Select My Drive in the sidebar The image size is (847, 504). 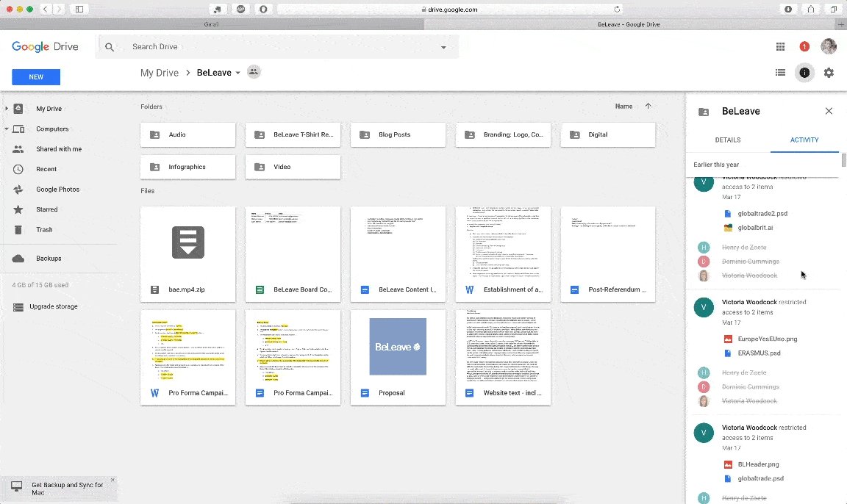click(49, 109)
